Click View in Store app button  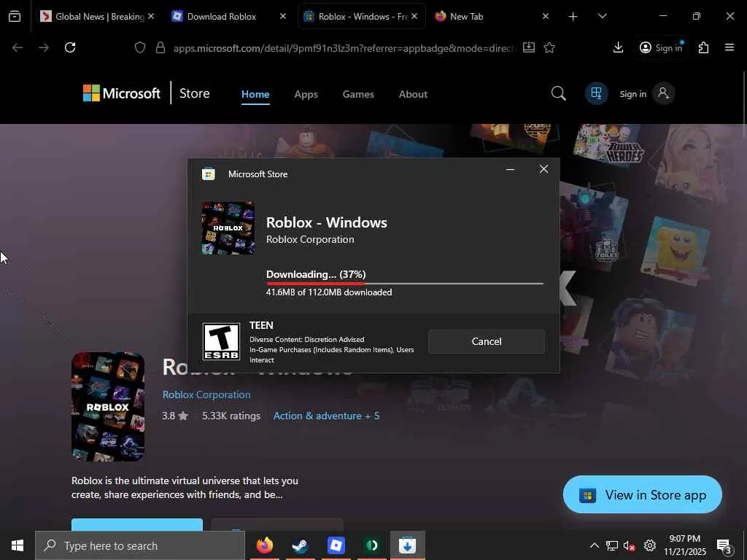(x=642, y=495)
